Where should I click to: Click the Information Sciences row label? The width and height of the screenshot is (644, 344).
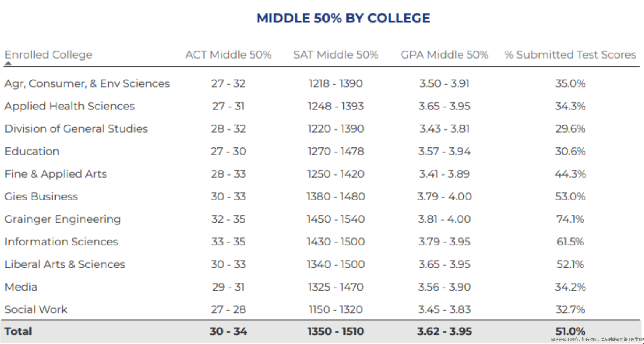point(61,242)
